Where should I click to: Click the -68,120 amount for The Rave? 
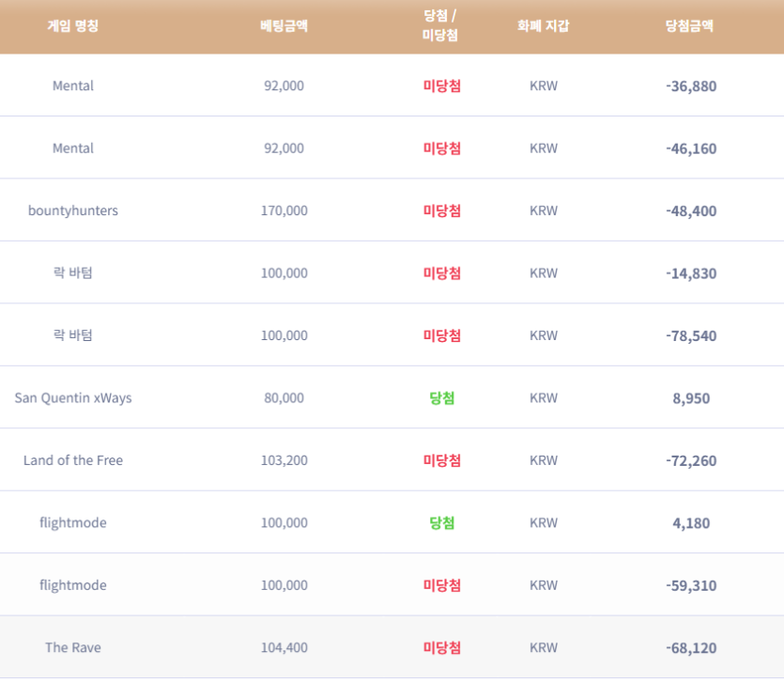pos(691,648)
